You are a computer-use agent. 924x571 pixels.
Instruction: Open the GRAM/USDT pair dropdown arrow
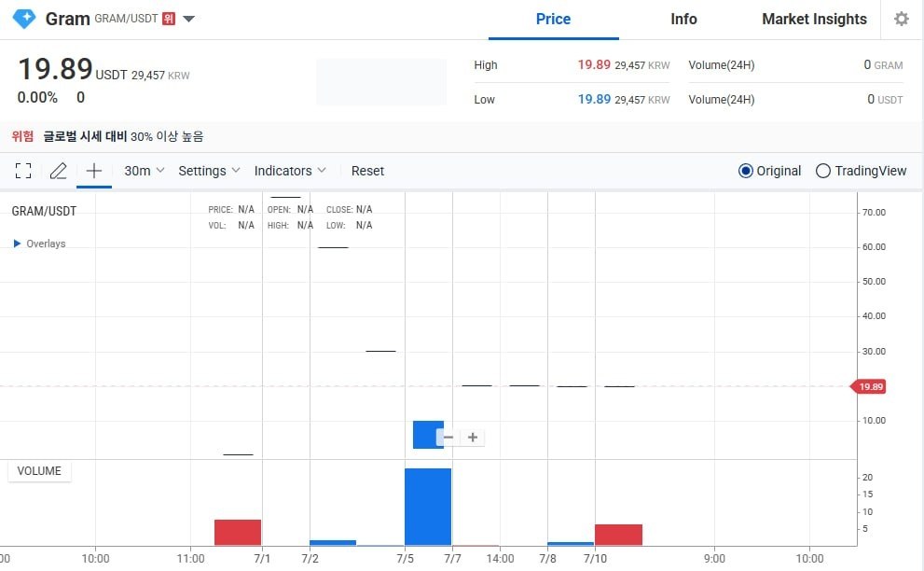[x=188, y=19]
